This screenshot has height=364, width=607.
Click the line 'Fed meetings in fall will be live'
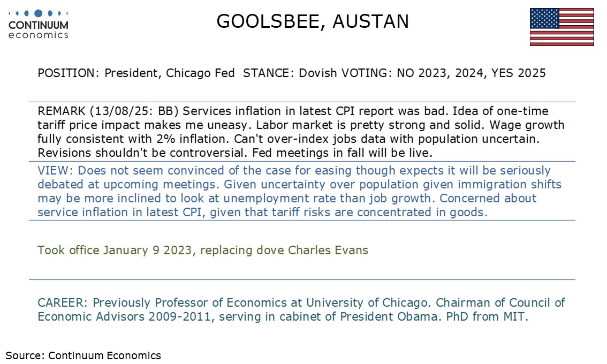coord(342,153)
